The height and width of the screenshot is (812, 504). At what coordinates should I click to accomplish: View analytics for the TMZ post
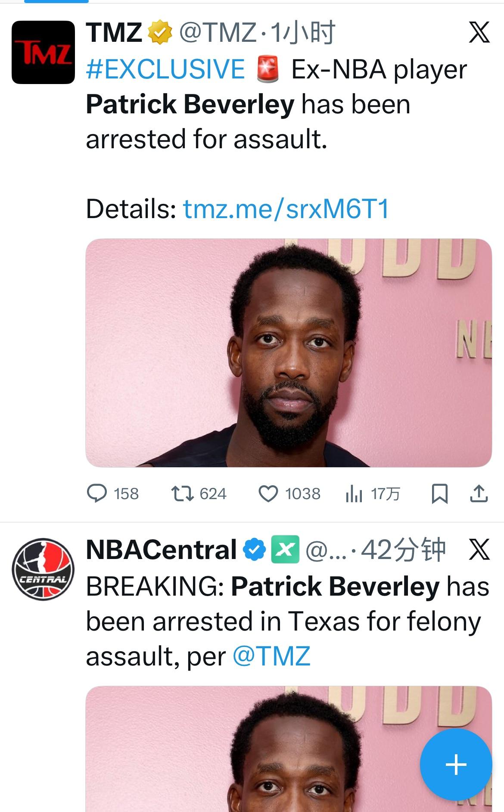[x=354, y=493]
